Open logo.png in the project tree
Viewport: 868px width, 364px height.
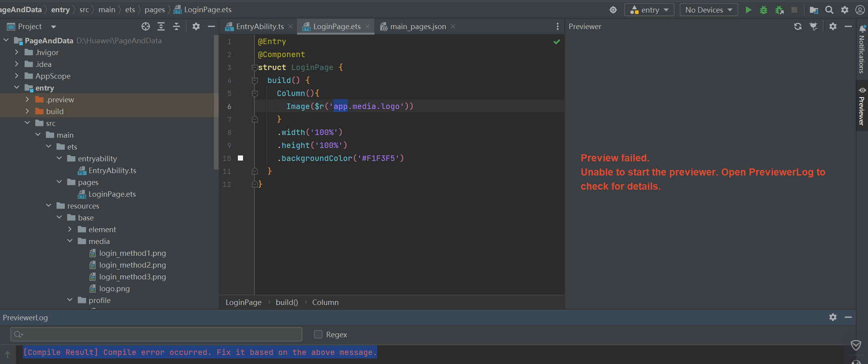[114, 288]
